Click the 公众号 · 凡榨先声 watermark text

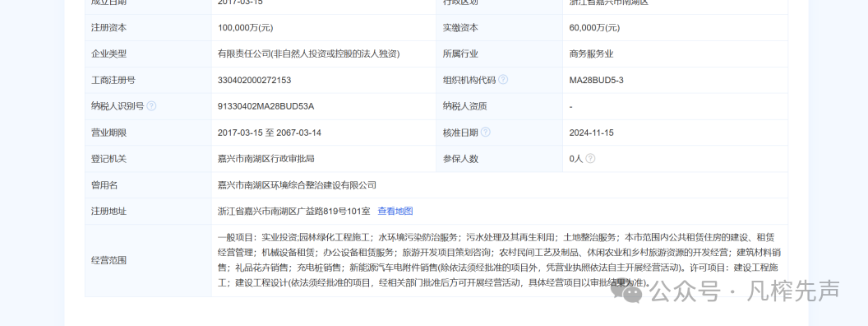coord(745,291)
